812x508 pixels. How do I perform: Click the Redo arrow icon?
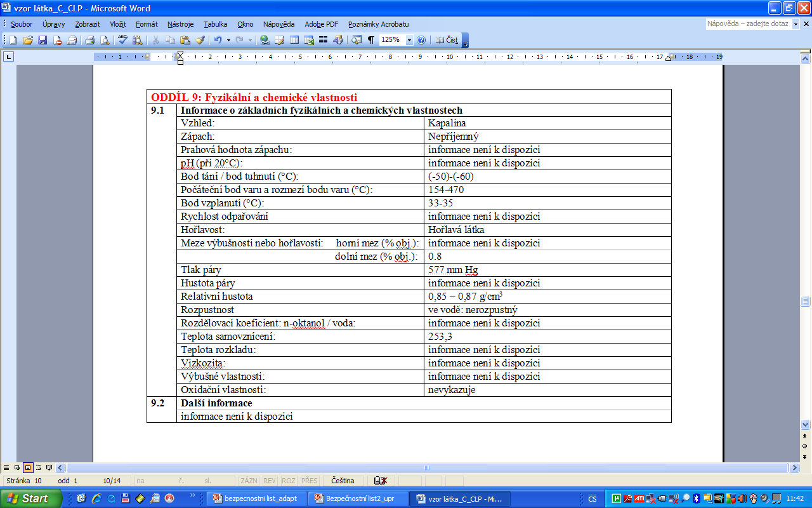click(x=239, y=40)
